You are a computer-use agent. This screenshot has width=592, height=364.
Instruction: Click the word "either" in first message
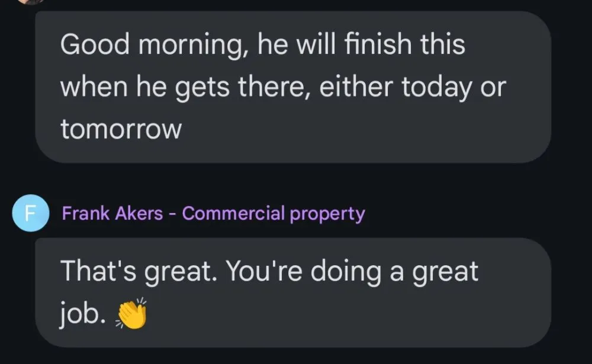click(x=356, y=87)
